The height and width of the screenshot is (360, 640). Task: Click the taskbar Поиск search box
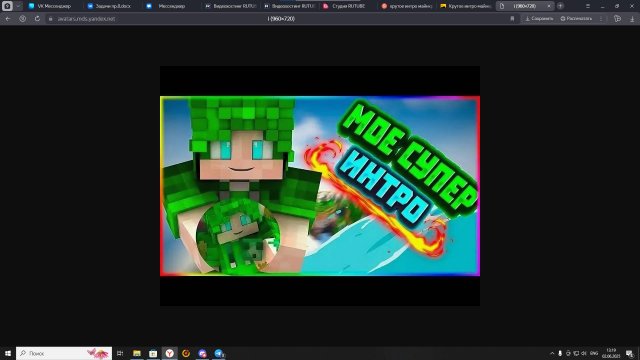(x=64, y=353)
